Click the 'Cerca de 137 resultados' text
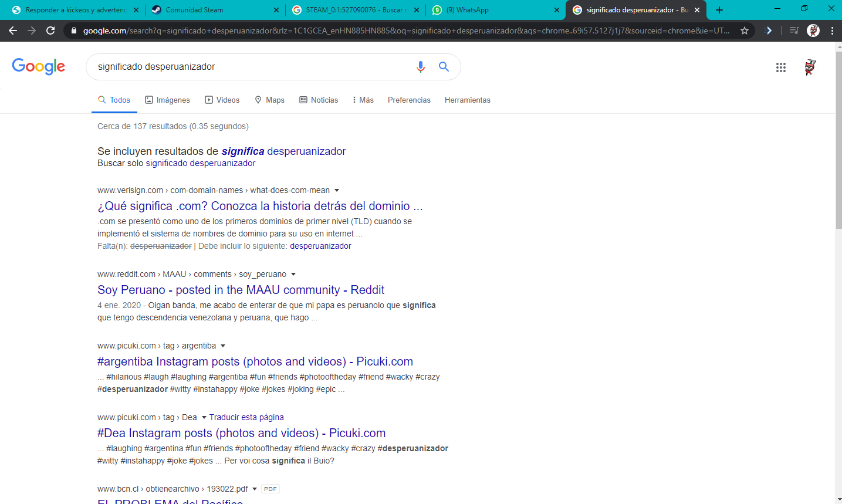Image resolution: width=842 pixels, height=504 pixels. (x=173, y=126)
